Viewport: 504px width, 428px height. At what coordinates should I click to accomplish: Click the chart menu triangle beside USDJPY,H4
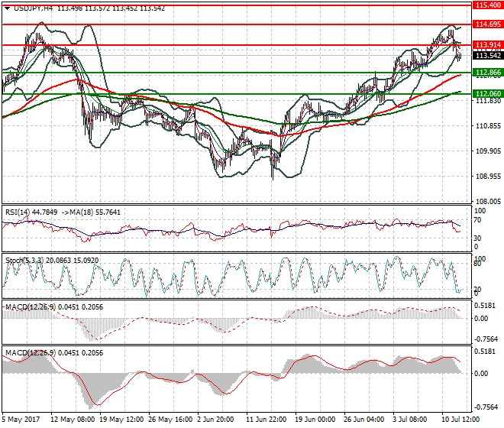(x=7, y=8)
